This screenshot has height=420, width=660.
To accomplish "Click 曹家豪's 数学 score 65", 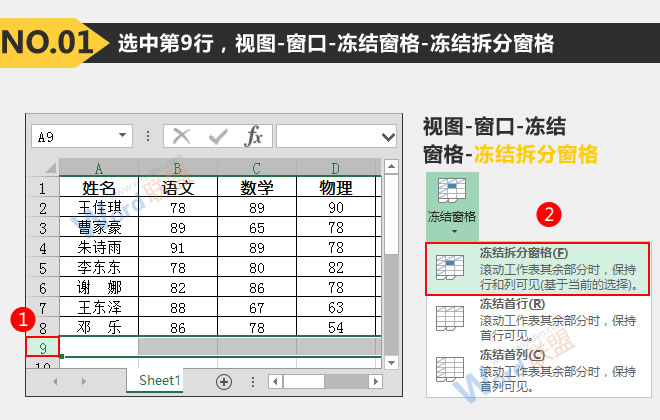I will (257, 228).
